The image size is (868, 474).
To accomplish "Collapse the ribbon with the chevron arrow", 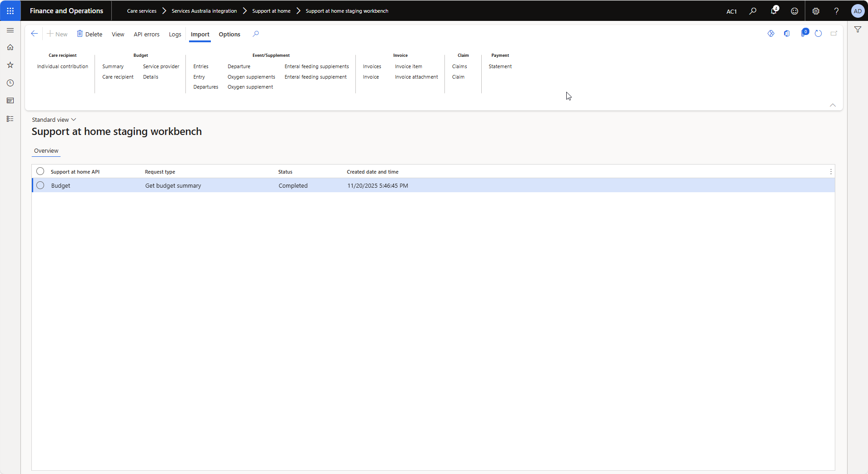I will coord(833,105).
